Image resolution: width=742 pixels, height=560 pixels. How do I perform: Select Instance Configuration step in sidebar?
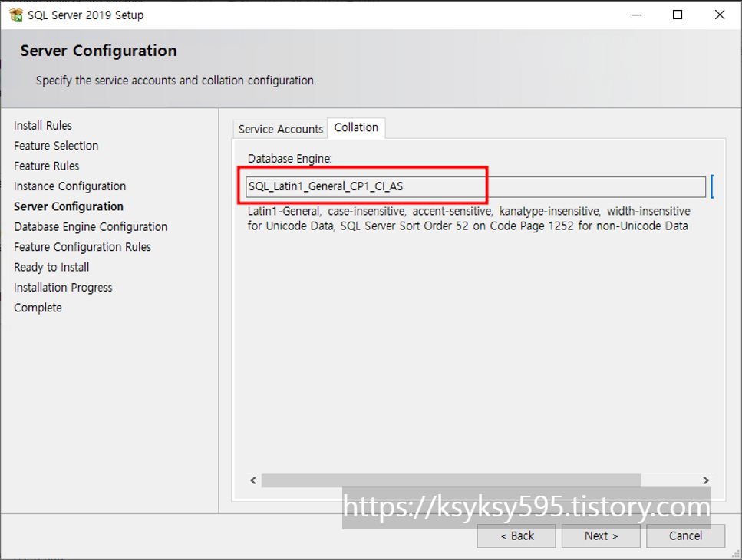pyautogui.click(x=70, y=186)
